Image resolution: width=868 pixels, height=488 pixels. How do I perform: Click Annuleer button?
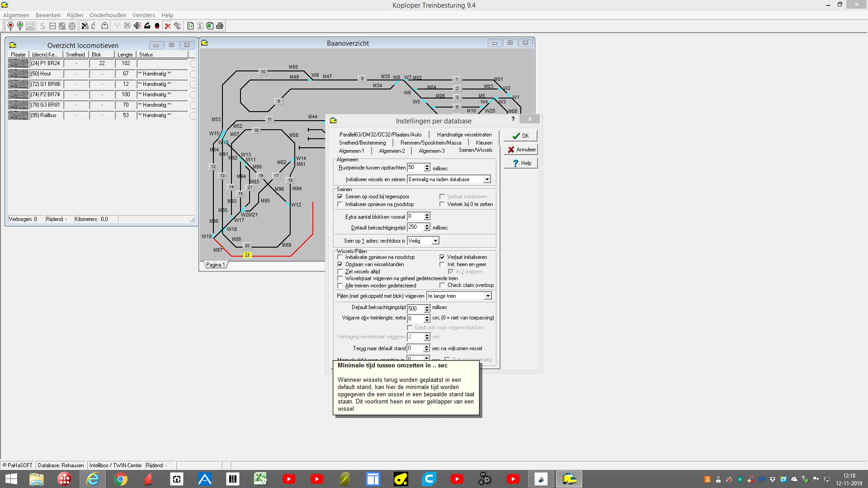click(x=521, y=150)
